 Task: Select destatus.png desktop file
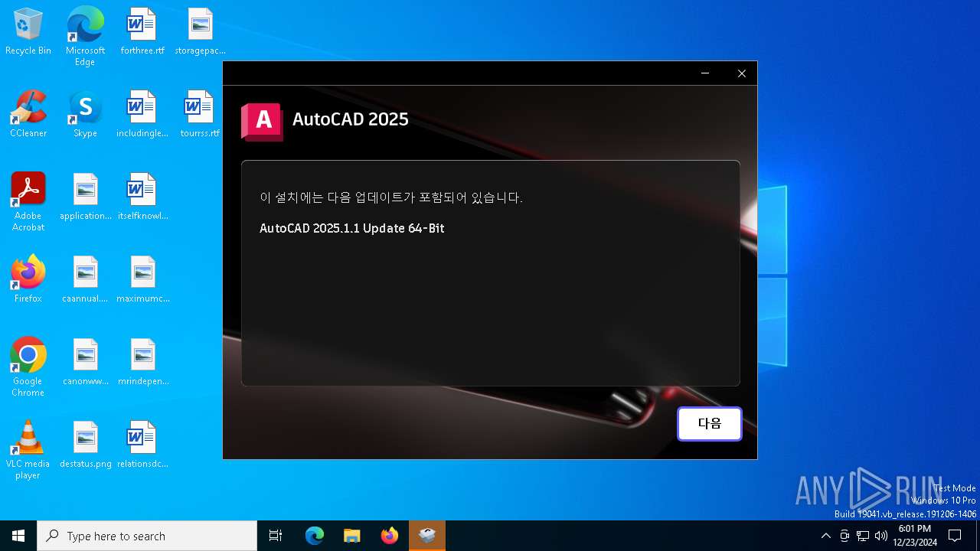tap(86, 445)
